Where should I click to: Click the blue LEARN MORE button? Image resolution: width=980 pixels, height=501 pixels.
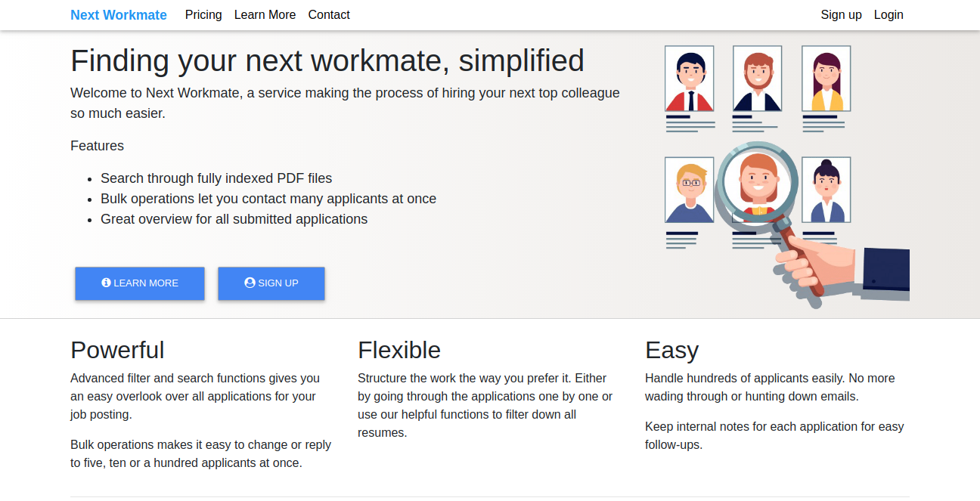[x=140, y=283]
